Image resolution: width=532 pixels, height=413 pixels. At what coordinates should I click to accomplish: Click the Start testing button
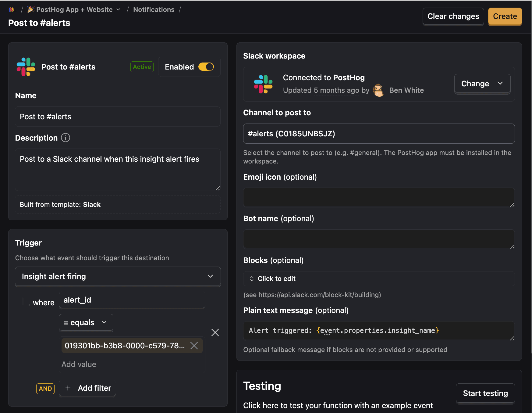click(485, 393)
